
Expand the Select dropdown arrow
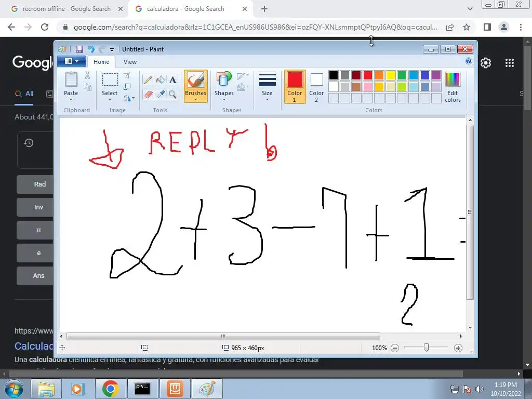tap(110, 100)
